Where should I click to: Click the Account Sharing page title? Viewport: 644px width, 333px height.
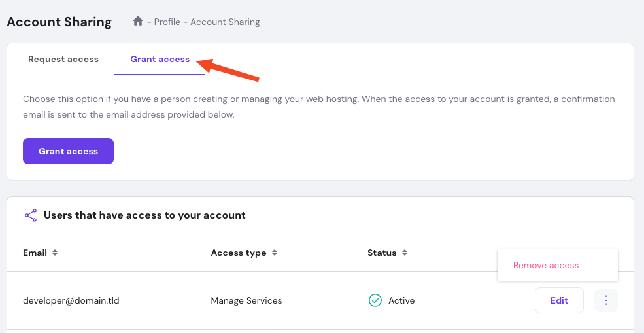pyautogui.click(x=59, y=22)
